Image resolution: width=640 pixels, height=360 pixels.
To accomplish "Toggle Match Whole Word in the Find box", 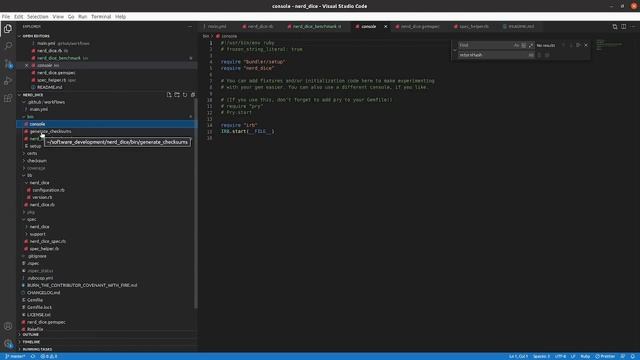I will pyautogui.click(x=524, y=45).
